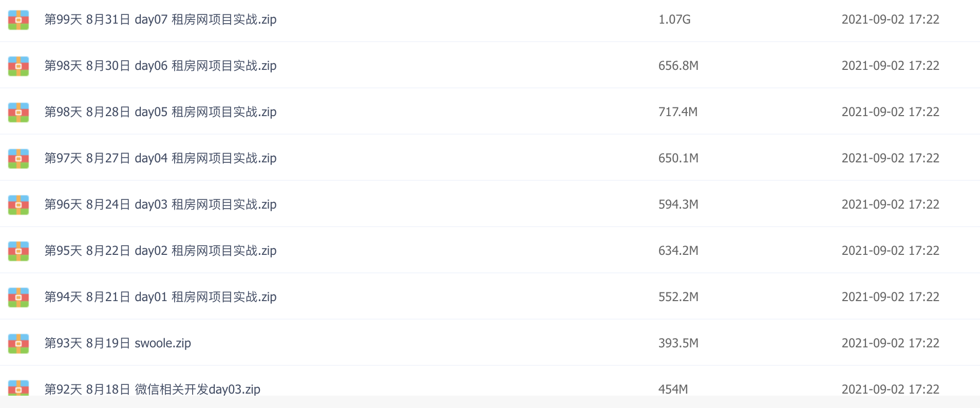Image resolution: width=980 pixels, height=408 pixels.
Task: Click the zip icon for 第99天 day07 file
Action: (x=18, y=20)
